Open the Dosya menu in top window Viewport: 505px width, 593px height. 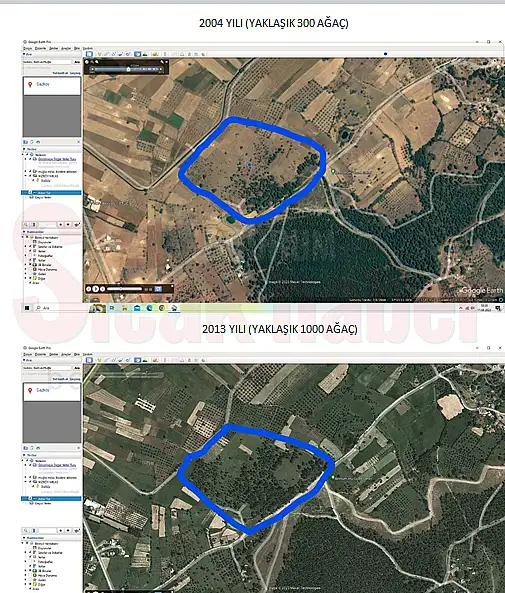28,48
